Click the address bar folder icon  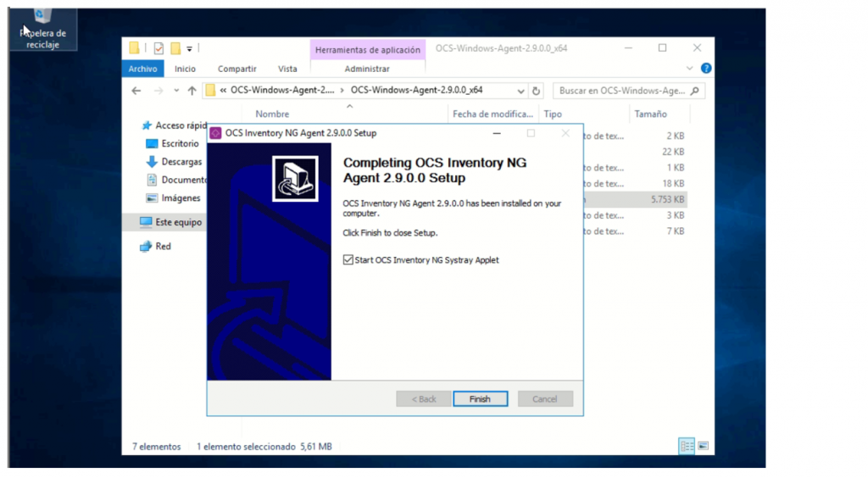coord(210,91)
